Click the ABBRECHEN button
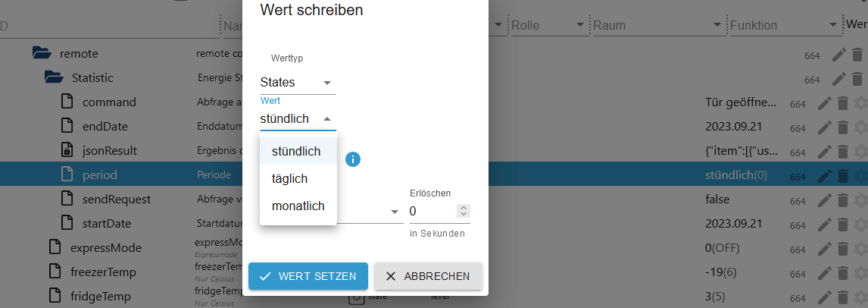Viewport: 868px width, 308px height. pyautogui.click(x=429, y=276)
